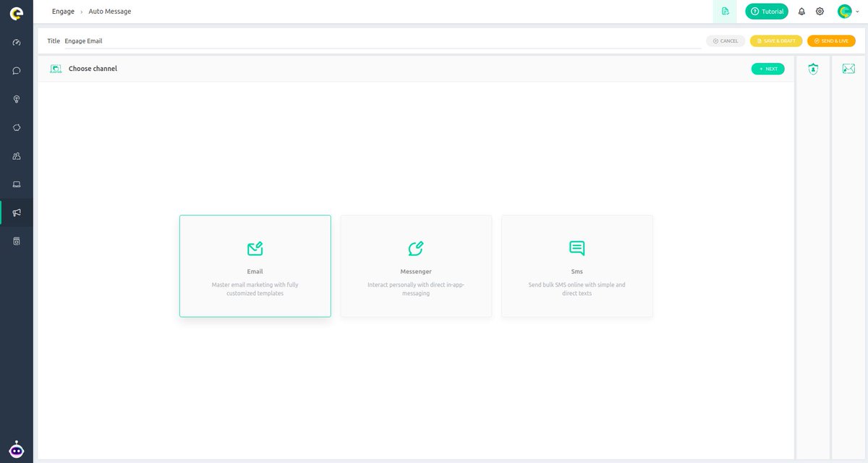Open settings with the gear icon

click(820, 11)
